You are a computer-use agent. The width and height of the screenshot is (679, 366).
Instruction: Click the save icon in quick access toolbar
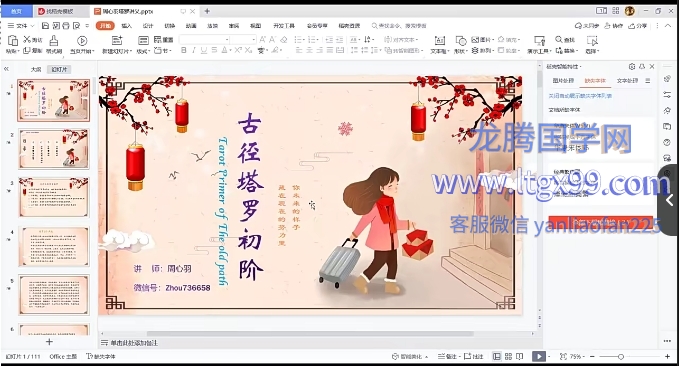click(x=45, y=26)
